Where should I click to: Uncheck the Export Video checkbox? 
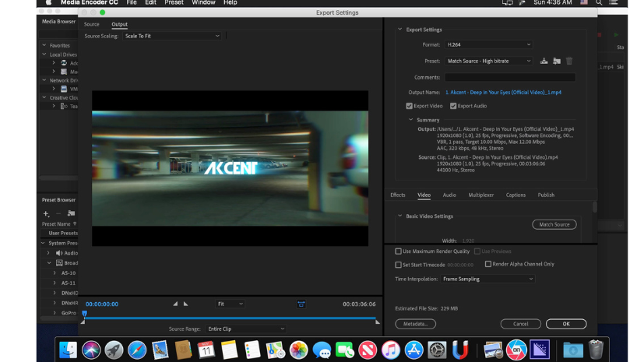click(x=410, y=106)
